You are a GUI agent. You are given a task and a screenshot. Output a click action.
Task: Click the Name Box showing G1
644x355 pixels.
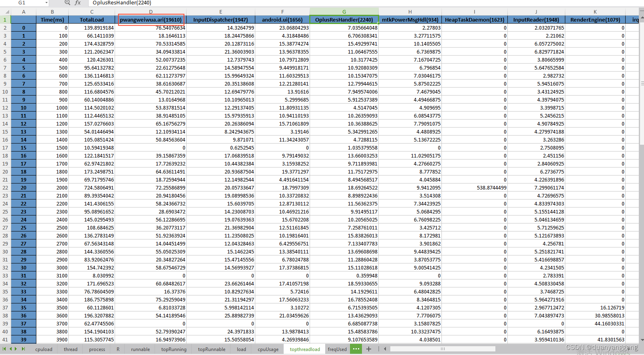pyautogui.click(x=22, y=3)
